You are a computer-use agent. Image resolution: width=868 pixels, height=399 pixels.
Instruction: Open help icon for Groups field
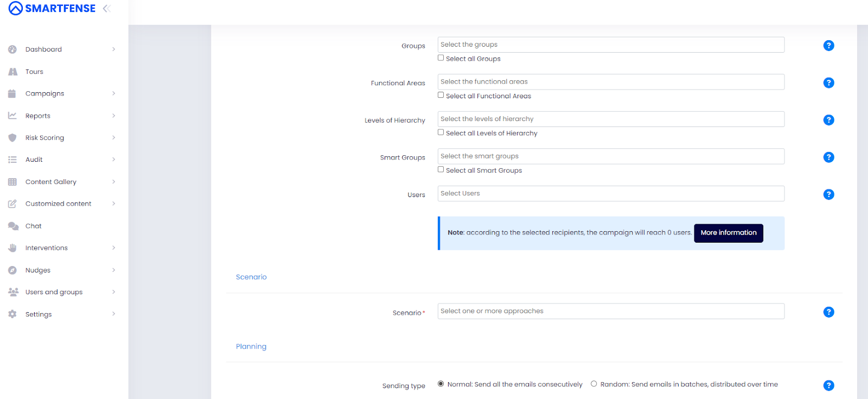tap(828, 46)
